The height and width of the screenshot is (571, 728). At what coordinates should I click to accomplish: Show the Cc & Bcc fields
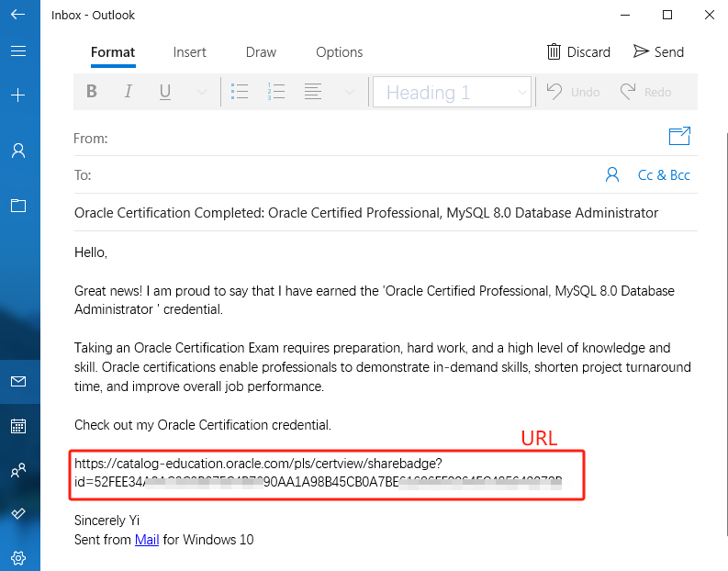[x=664, y=175]
